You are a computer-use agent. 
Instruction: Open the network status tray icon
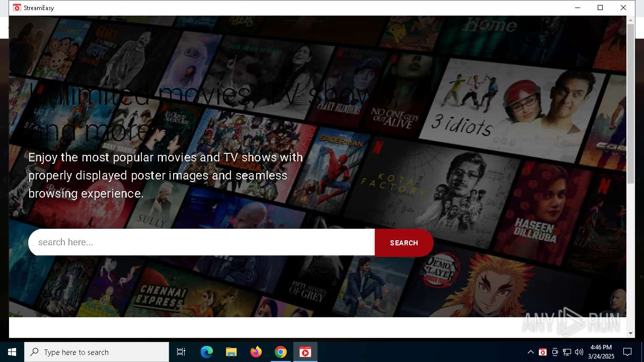(567, 352)
